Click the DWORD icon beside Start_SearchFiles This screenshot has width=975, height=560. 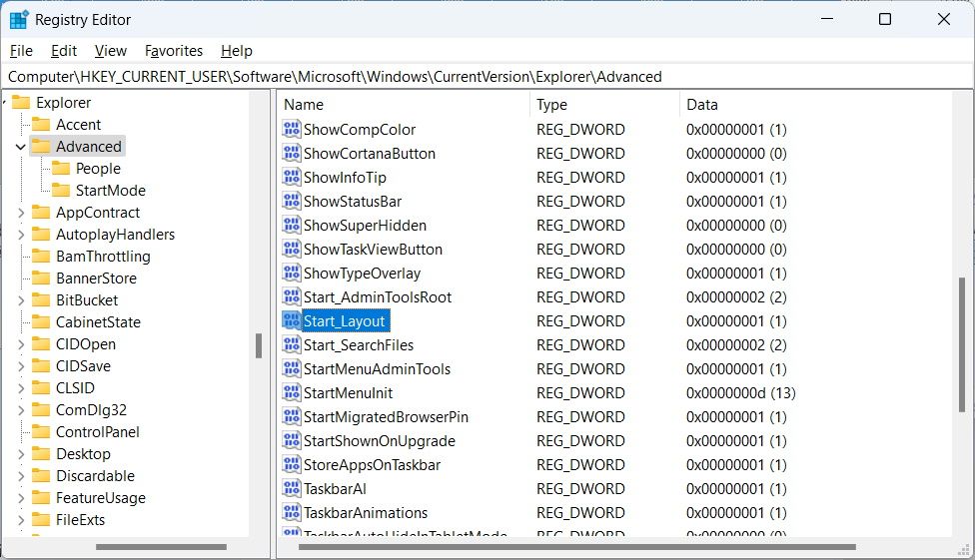click(291, 344)
